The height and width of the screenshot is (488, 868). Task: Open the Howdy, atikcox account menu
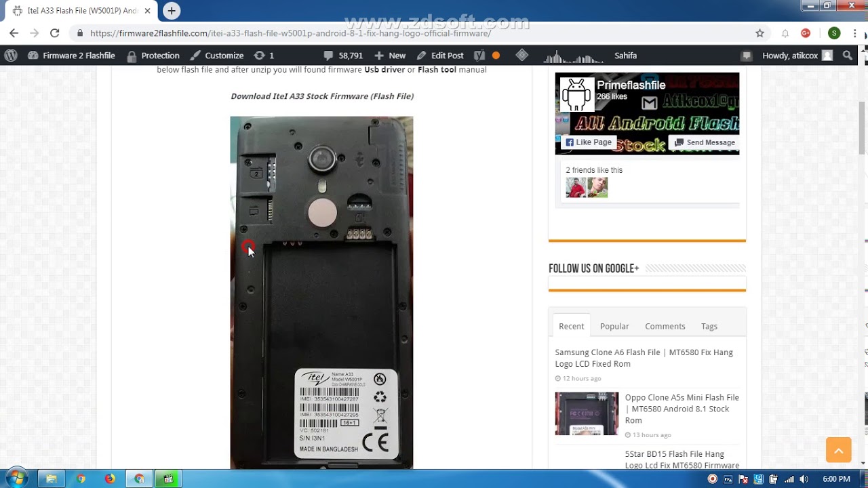click(x=797, y=56)
